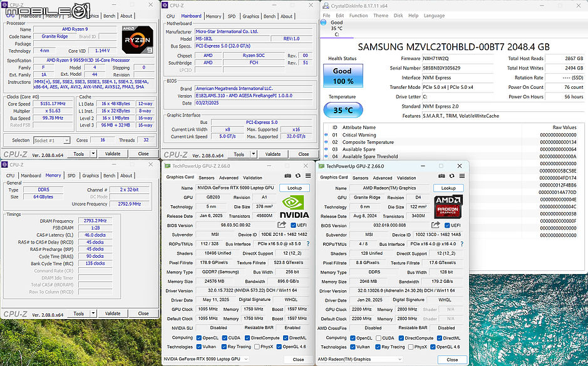The height and width of the screenshot is (366, 588).
Task: Take screenshot with camera icon in NVIDIA GPU-Z
Action: 287,176
